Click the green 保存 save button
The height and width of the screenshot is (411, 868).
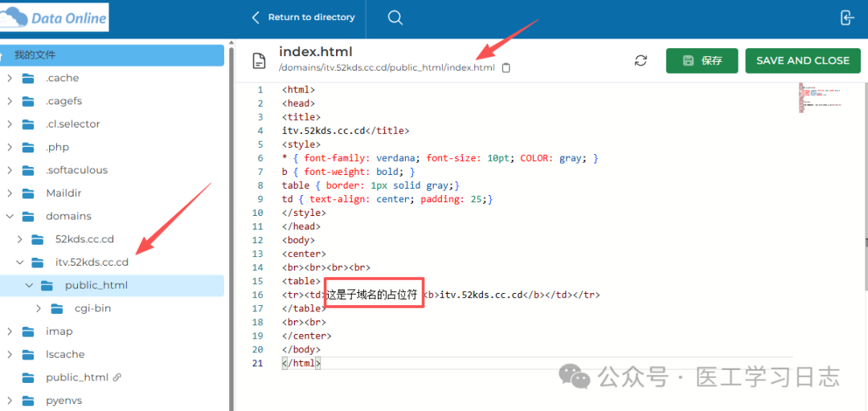(702, 61)
